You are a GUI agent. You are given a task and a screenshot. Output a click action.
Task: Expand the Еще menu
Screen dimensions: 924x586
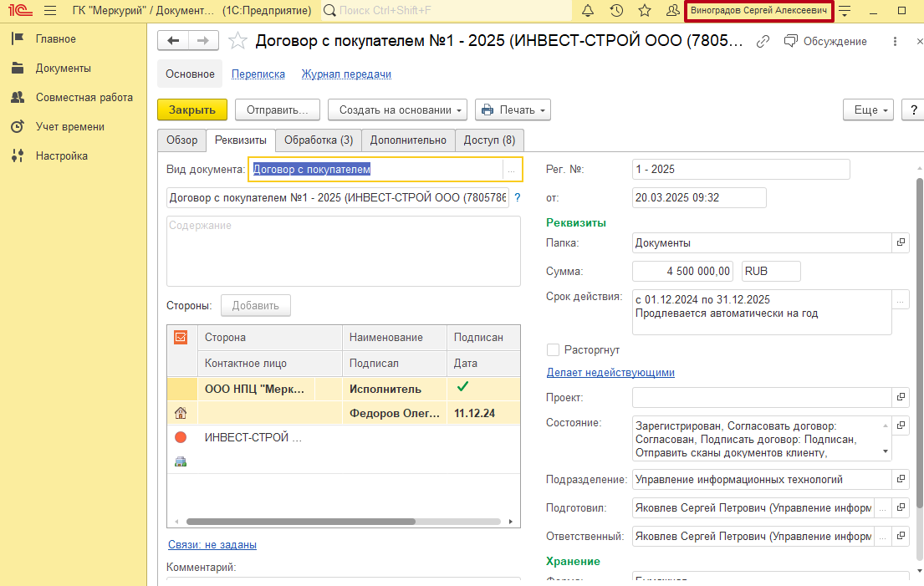(x=870, y=110)
